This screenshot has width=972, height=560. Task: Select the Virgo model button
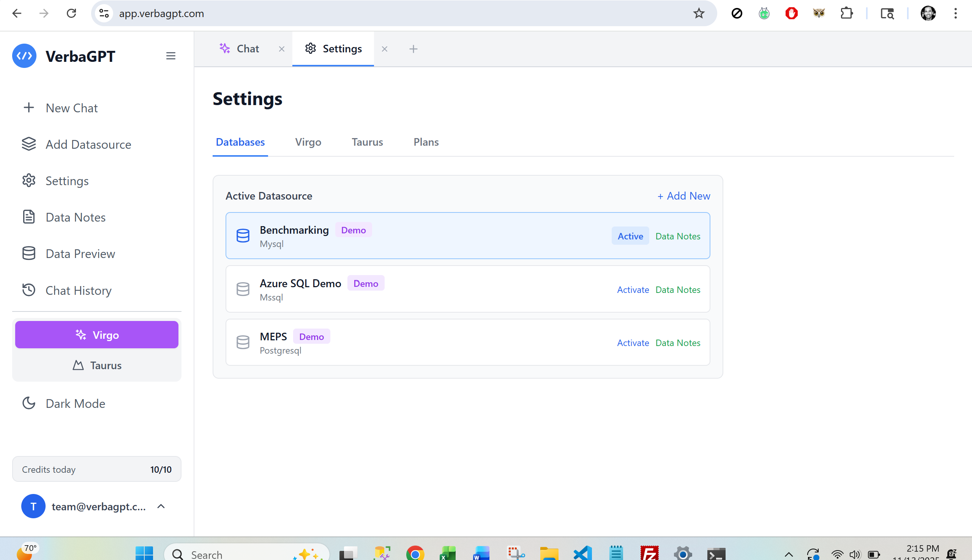coord(97,335)
